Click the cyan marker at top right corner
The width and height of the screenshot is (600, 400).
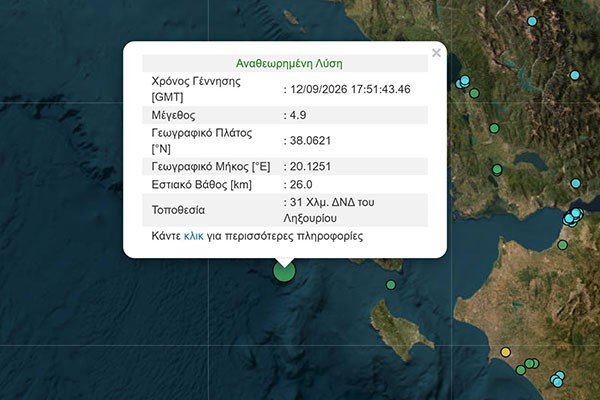pyautogui.click(x=532, y=21)
